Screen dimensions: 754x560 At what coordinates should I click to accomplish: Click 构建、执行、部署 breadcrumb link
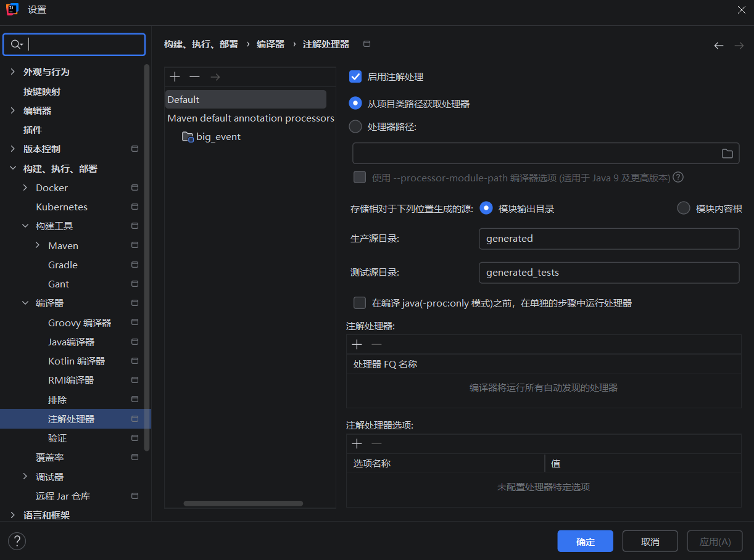(x=201, y=44)
